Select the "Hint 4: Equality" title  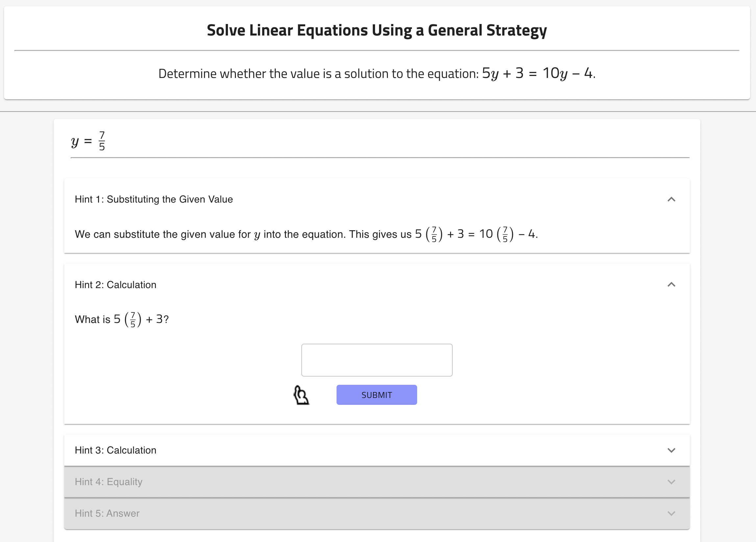(108, 482)
